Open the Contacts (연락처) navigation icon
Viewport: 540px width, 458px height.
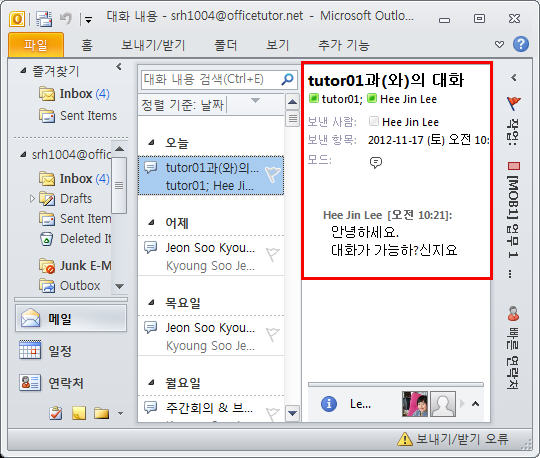[30, 383]
